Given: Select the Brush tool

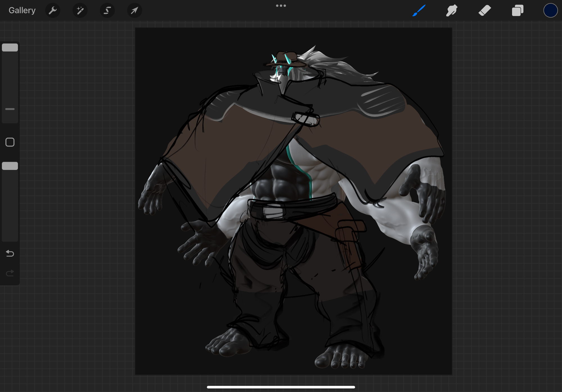Looking at the screenshot, I should [x=419, y=11].
